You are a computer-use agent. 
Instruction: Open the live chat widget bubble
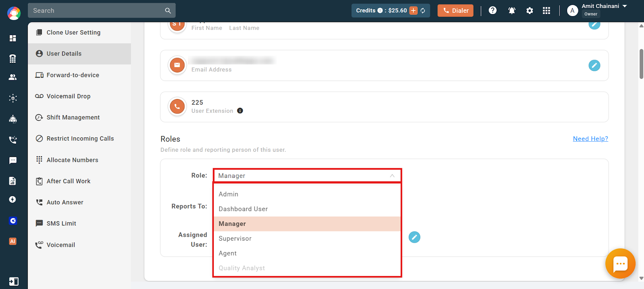pos(620,264)
